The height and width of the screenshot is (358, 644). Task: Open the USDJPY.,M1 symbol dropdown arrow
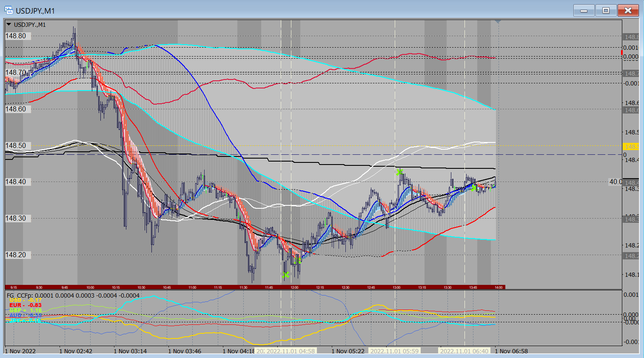(x=9, y=25)
